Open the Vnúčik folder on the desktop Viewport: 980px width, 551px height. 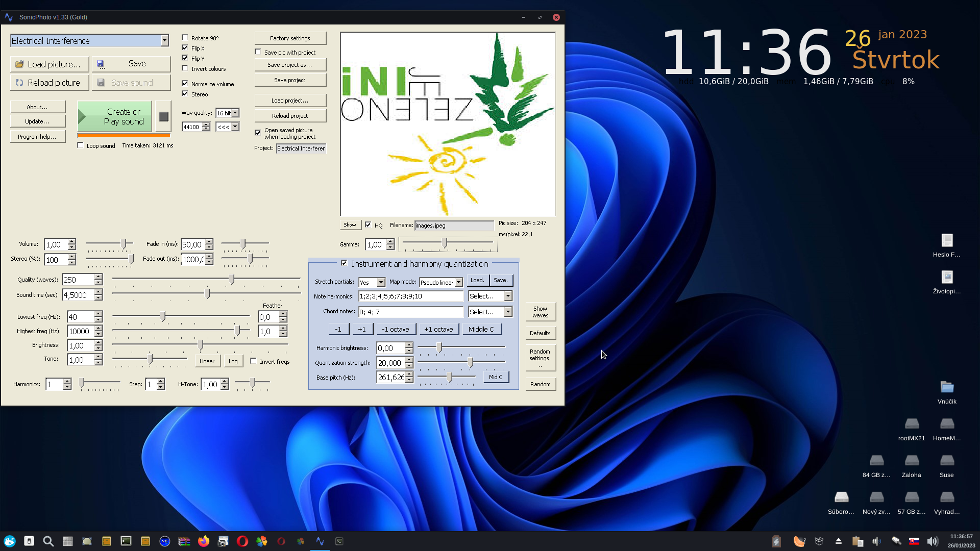(947, 388)
